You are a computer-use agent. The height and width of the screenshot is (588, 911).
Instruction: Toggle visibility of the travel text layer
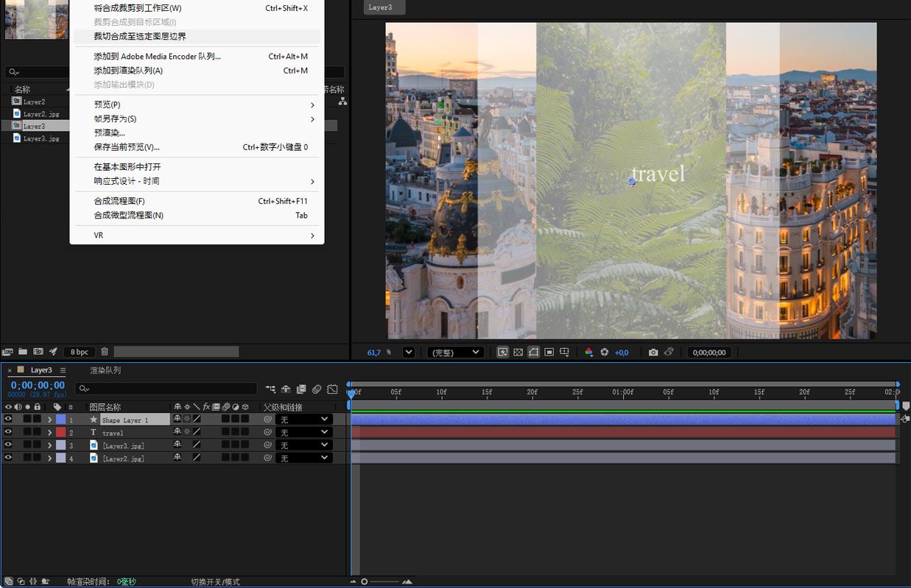[8, 433]
